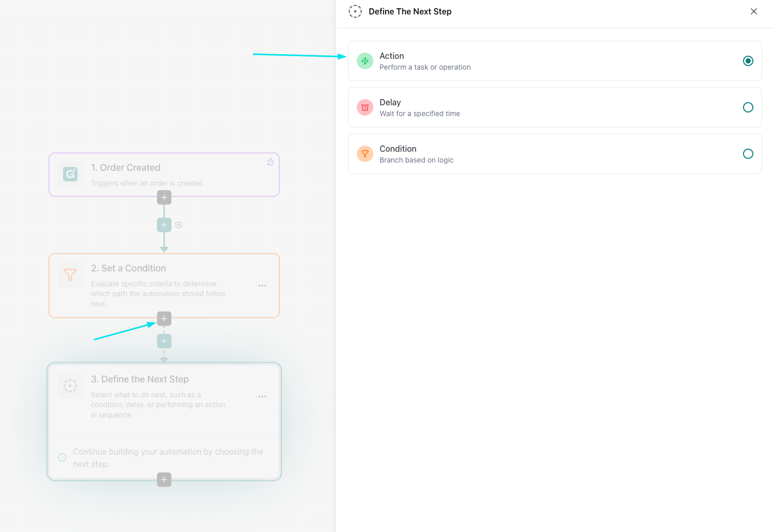The height and width of the screenshot is (532, 774).
Task: Click the funnel icon on Set a Condition
Action: (x=70, y=275)
